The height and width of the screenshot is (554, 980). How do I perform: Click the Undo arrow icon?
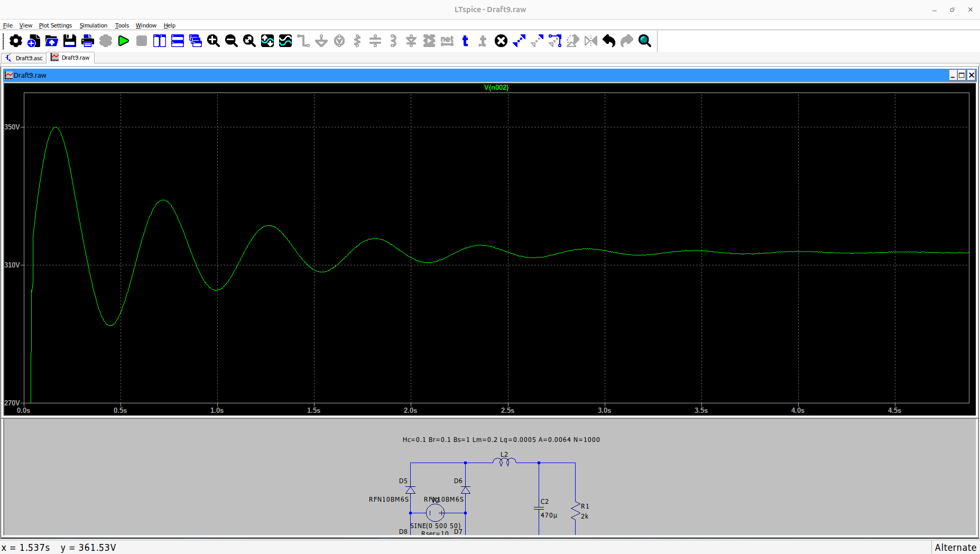[x=609, y=41]
